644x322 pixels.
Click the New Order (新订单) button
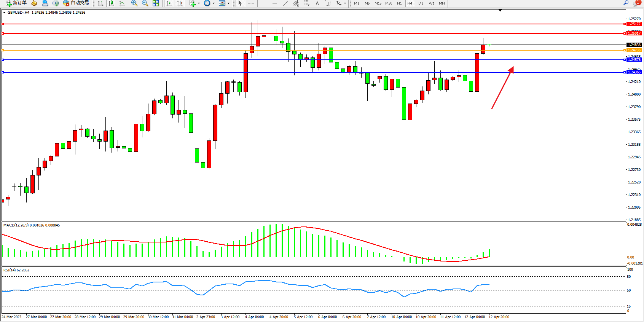(16, 3)
